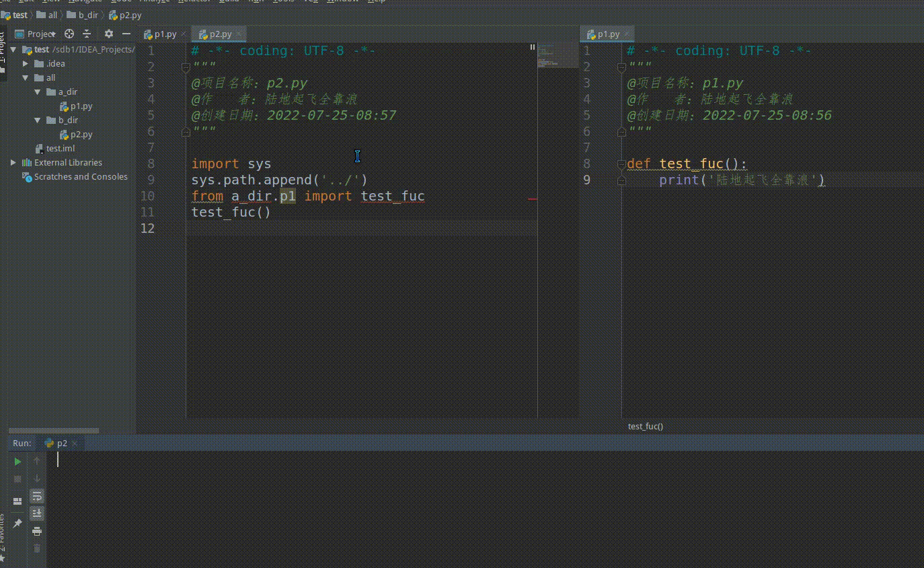Image resolution: width=924 pixels, height=568 pixels.
Task: Open the Project tool window side tab
Action: click(2, 52)
